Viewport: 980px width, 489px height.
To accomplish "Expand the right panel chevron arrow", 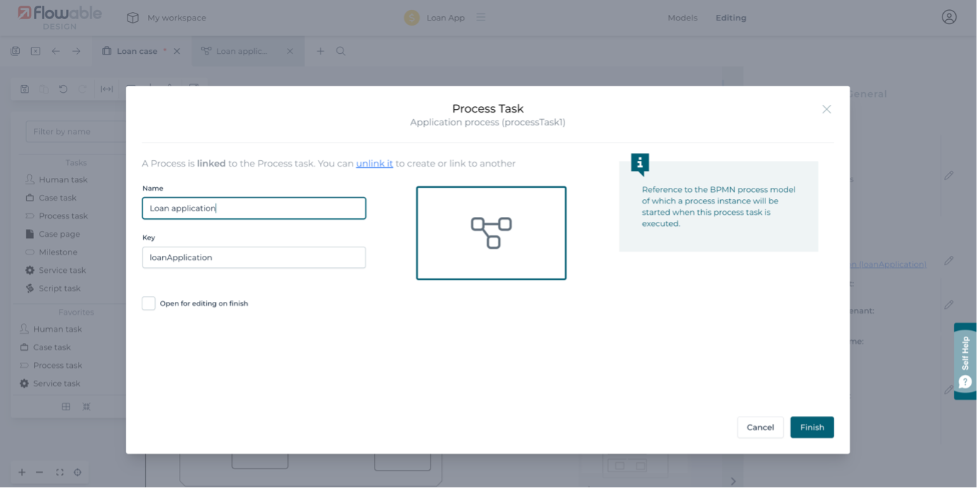I will (x=733, y=481).
